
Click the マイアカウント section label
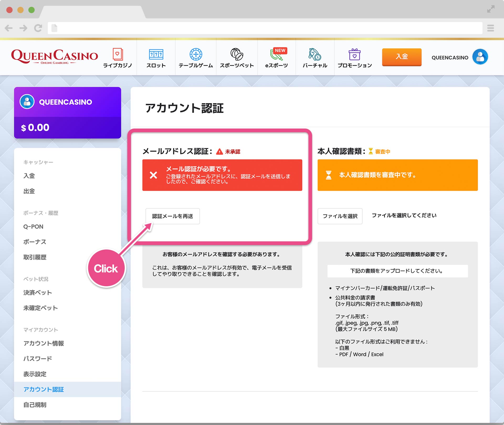point(41,330)
